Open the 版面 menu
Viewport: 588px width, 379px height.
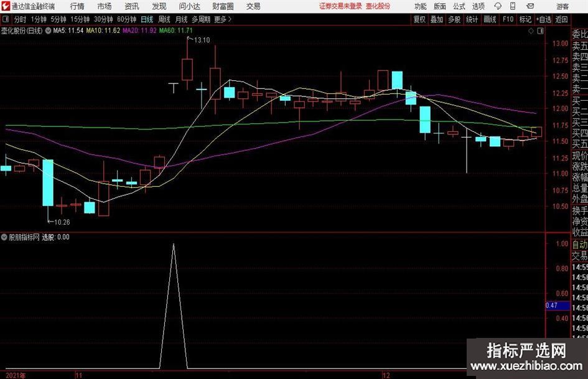(439, 6)
